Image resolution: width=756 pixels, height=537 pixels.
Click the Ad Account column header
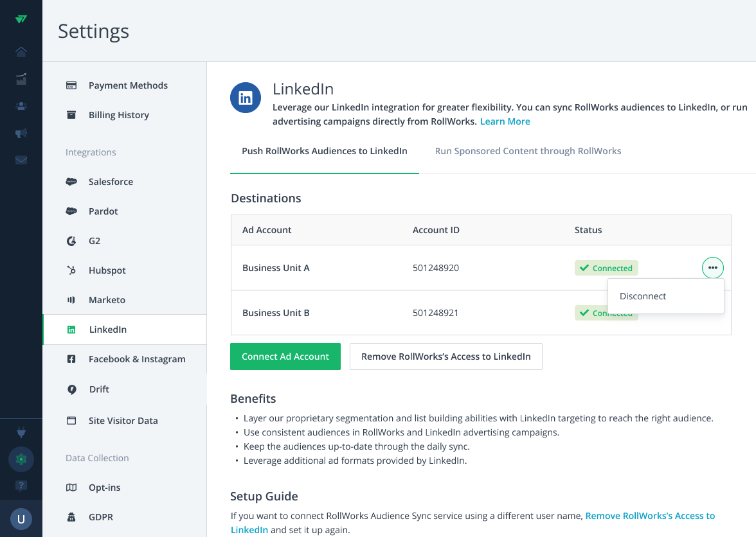pyautogui.click(x=267, y=230)
